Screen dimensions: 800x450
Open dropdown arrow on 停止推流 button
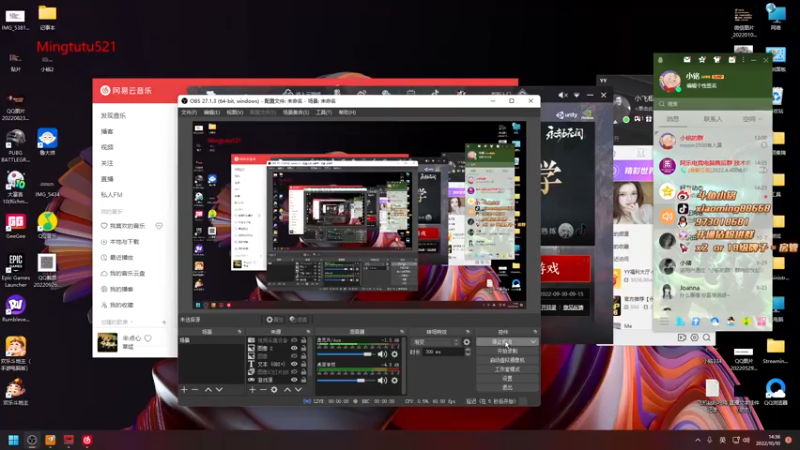click(533, 342)
